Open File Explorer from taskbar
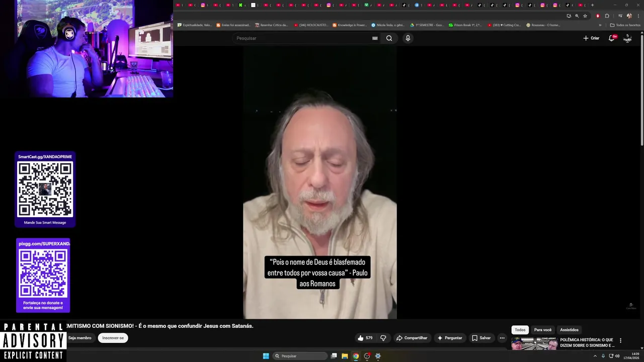 (345, 356)
